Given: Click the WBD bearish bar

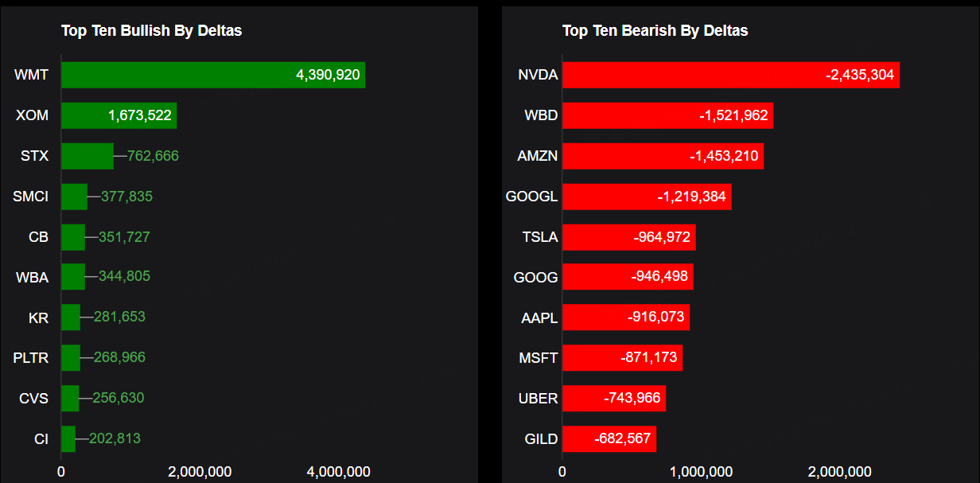Looking at the screenshot, I should pos(667,115).
